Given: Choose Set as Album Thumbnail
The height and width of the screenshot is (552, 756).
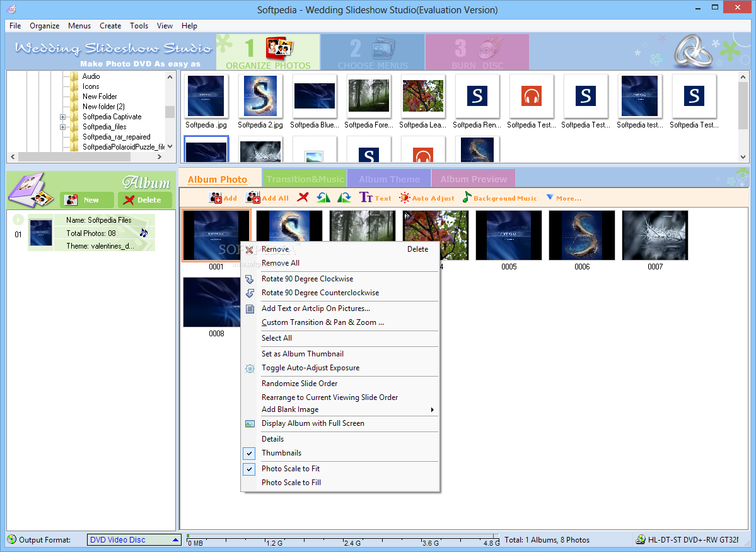Looking at the screenshot, I should pyautogui.click(x=302, y=354).
